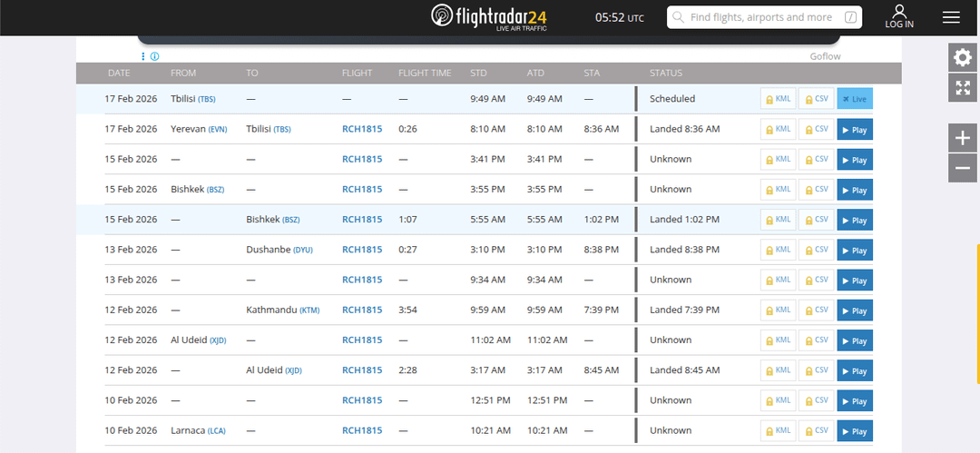980x453 pixels.
Task: Open the settings gear icon
Action: point(963,58)
